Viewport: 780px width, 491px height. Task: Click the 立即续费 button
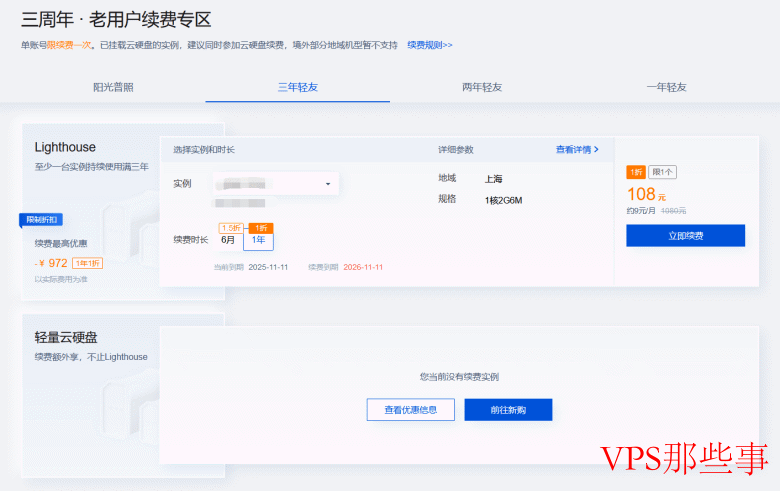pos(685,235)
